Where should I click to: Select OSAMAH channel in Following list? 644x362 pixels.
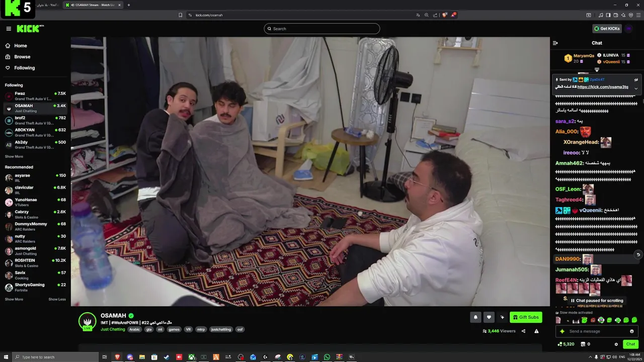point(35,108)
